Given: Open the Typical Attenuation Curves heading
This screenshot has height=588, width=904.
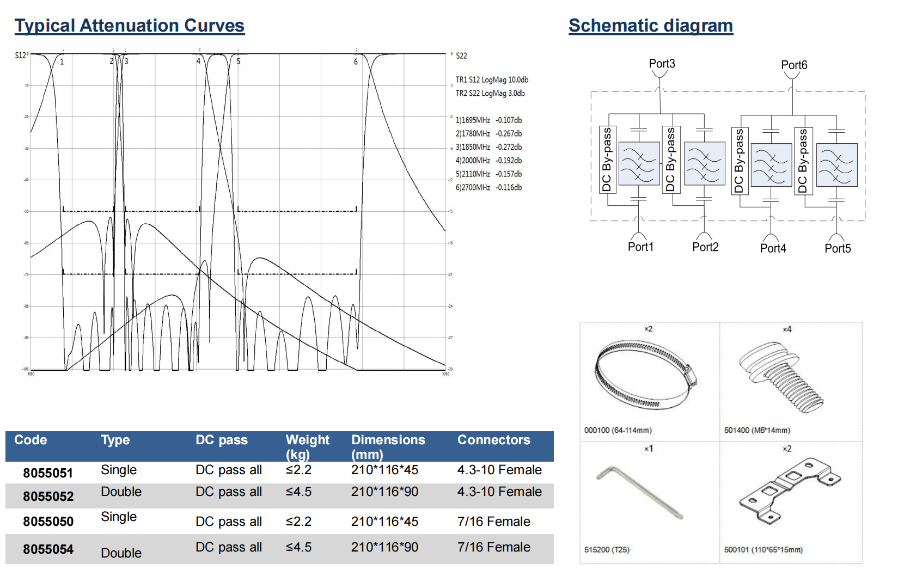Looking at the screenshot, I should tap(130, 26).
